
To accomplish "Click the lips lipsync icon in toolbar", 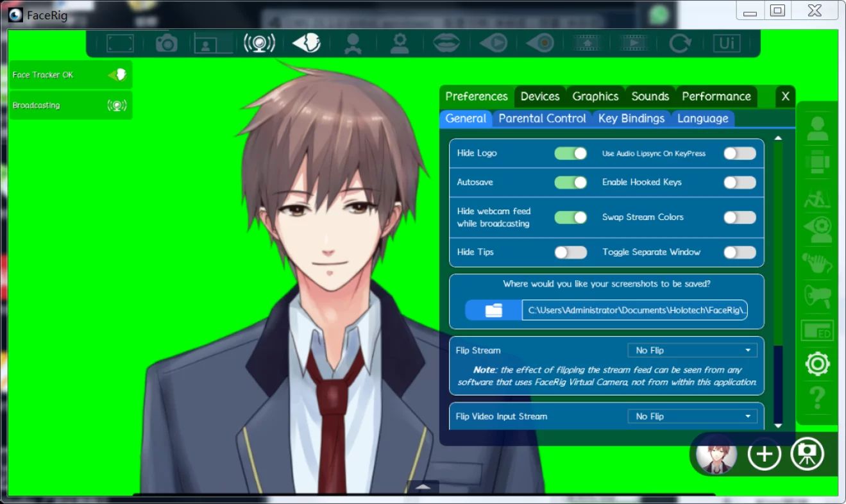I will pyautogui.click(x=446, y=44).
